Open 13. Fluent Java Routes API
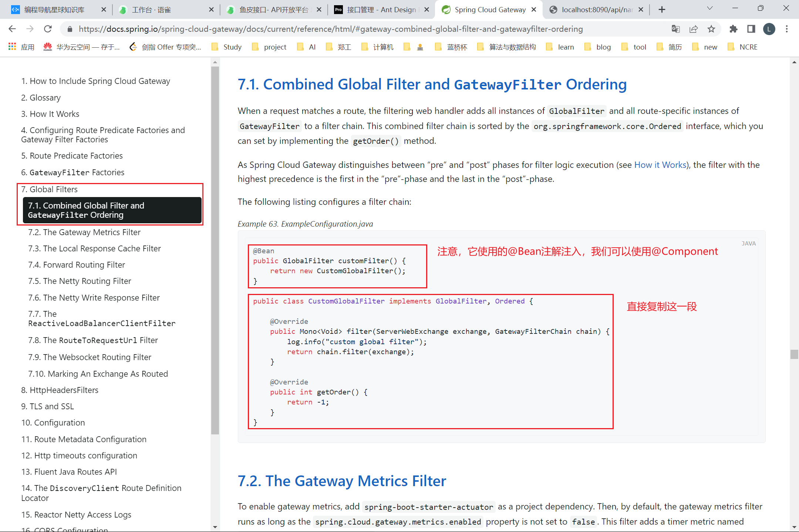This screenshot has height=532, width=799. (69, 472)
